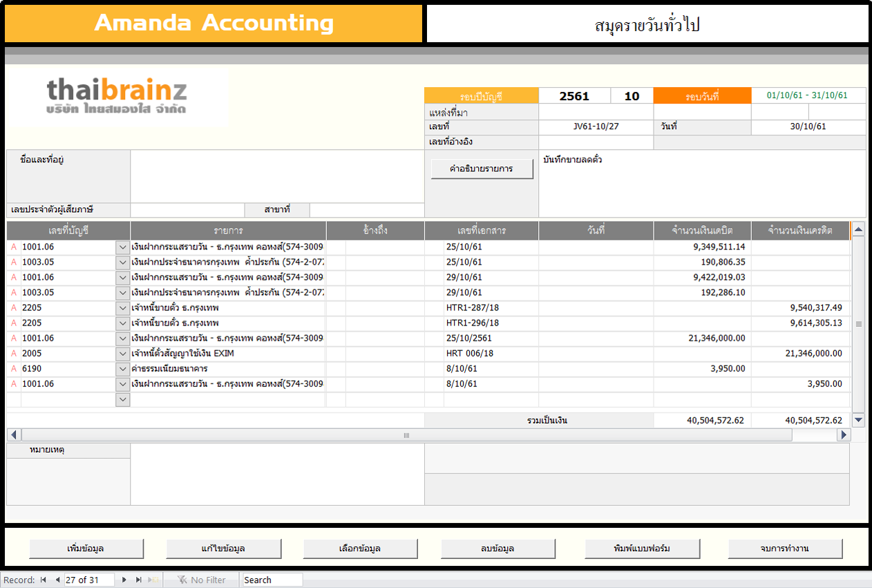Click the เลขที่บัญชี column header
Image resolution: width=872 pixels, height=588 pixels.
point(68,231)
